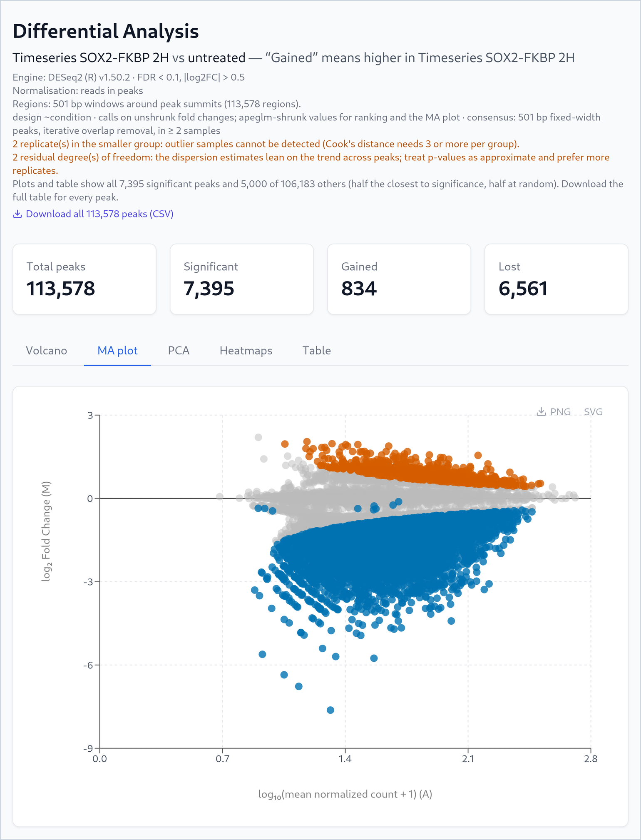Screen dimensions: 641x840
Task: Click the x-axis label mean normalized count
Action: (345, 795)
